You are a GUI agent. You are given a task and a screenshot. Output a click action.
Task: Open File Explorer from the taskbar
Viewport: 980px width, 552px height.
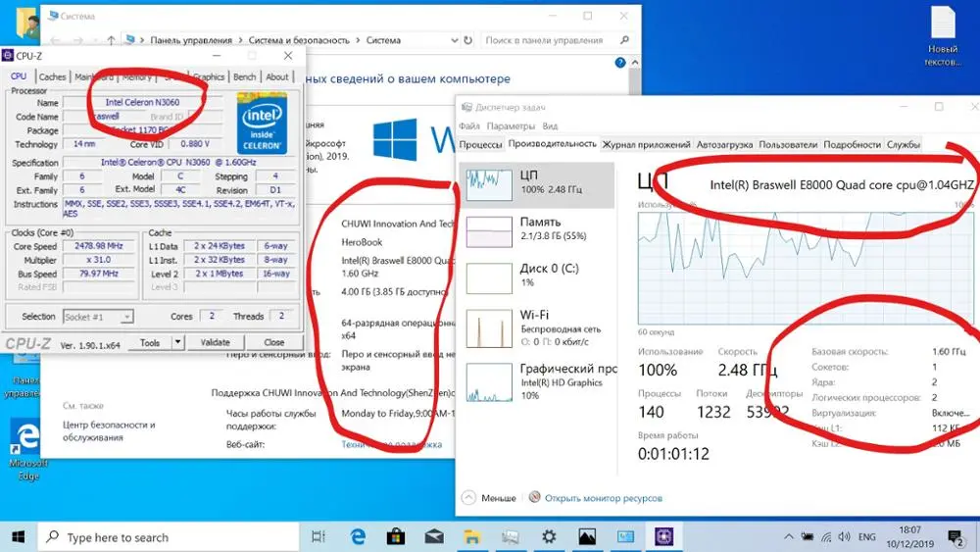(x=472, y=536)
